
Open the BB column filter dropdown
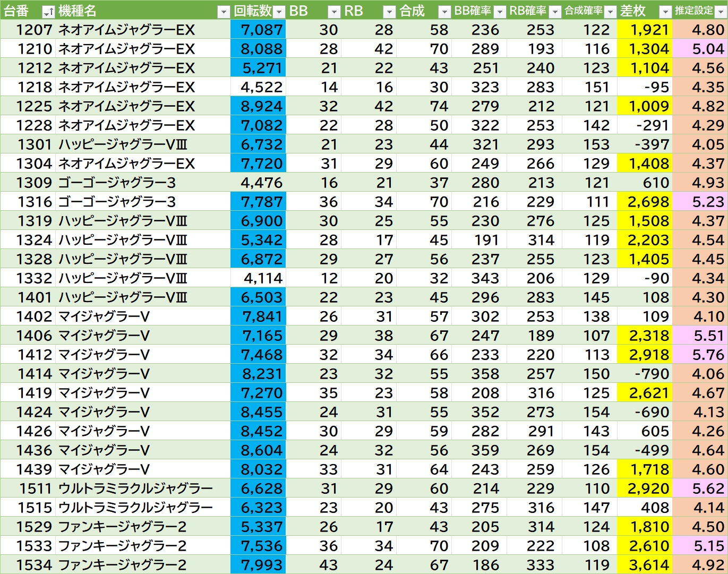click(334, 12)
